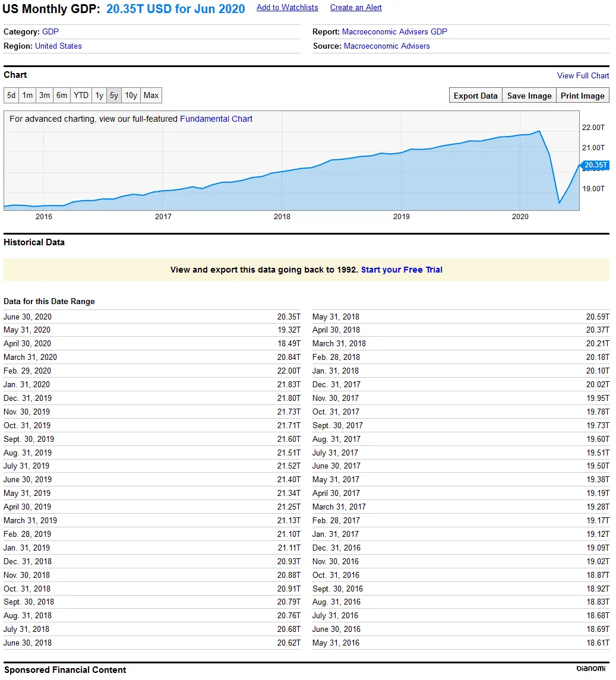Switch chart range to 1m
616x680 pixels.
coord(28,96)
